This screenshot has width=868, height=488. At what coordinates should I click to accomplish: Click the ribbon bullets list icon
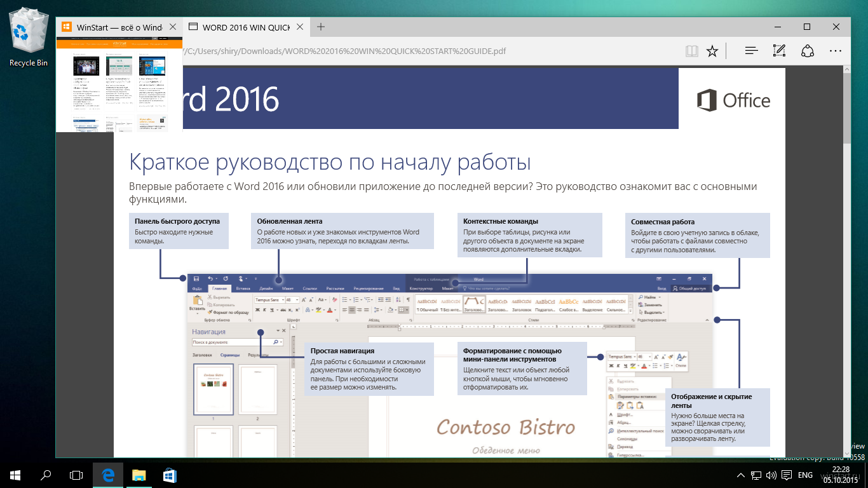click(344, 299)
